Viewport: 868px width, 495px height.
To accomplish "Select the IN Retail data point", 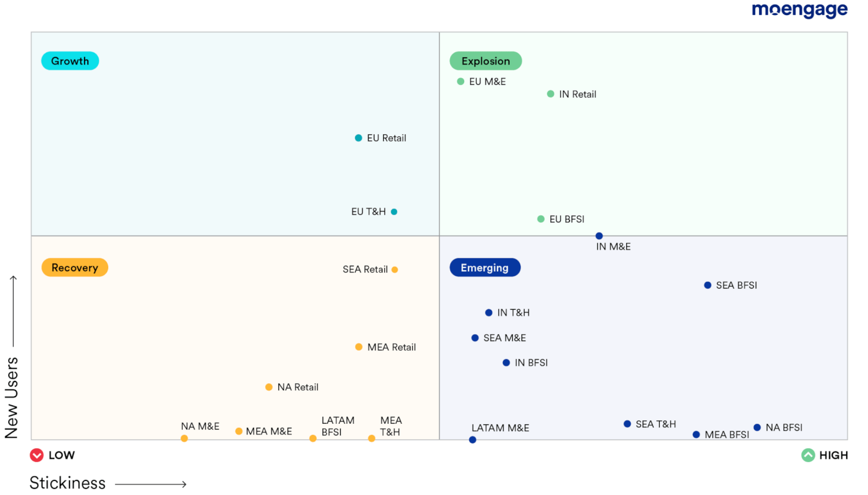I will click(550, 94).
